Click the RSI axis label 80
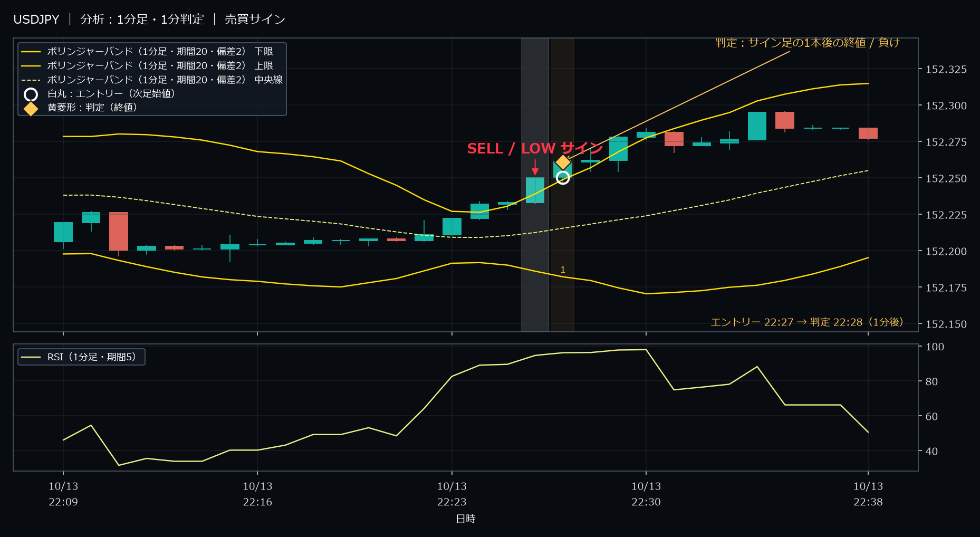The height and width of the screenshot is (537, 980). (x=931, y=381)
